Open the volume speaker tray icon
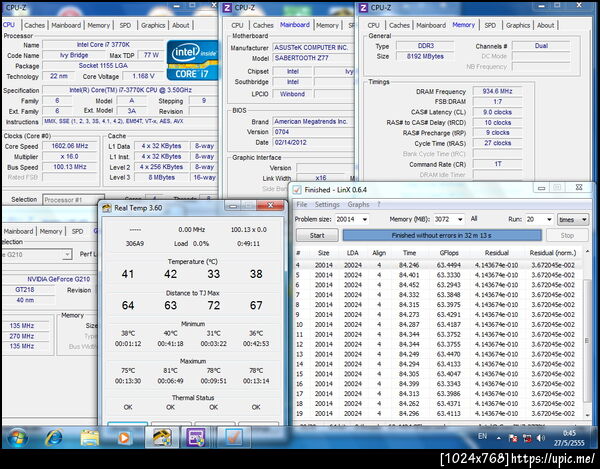The height and width of the screenshot is (469, 600). (540, 438)
